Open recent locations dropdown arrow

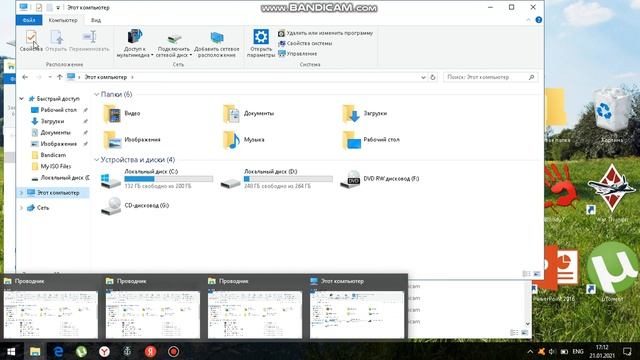(50, 77)
